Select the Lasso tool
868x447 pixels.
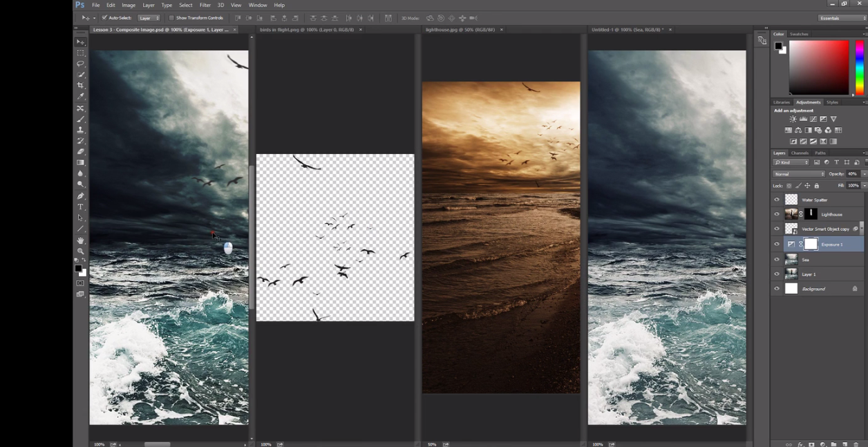coord(81,64)
